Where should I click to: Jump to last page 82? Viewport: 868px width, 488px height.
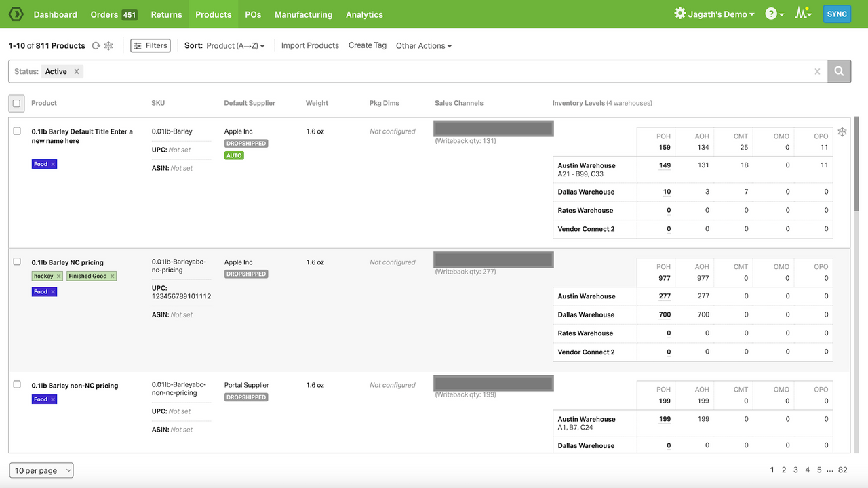click(x=843, y=470)
